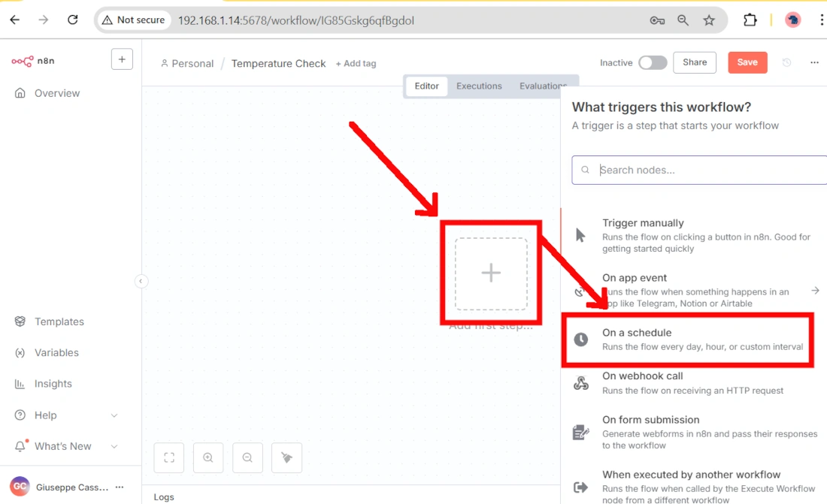Open Templates from the sidebar
The width and height of the screenshot is (827, 504).
click(x=59, y=321)
